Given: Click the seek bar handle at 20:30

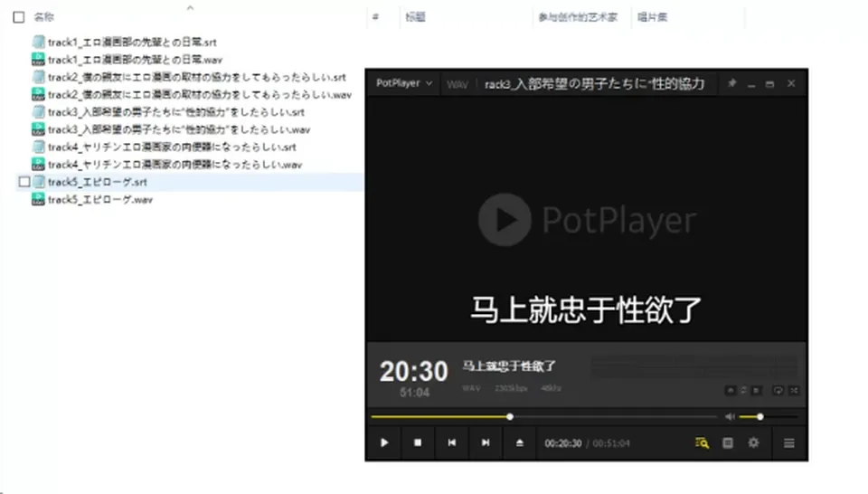Looking at the screenshot, I should (510, 416).
